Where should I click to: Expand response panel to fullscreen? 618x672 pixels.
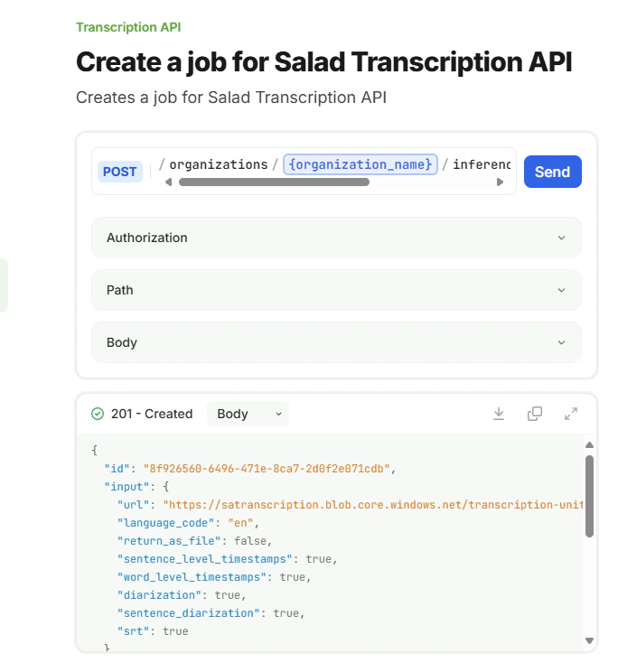571,414
